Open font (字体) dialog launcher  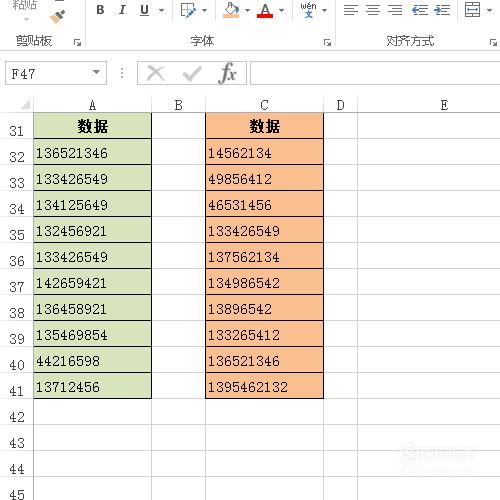point(327,42)
